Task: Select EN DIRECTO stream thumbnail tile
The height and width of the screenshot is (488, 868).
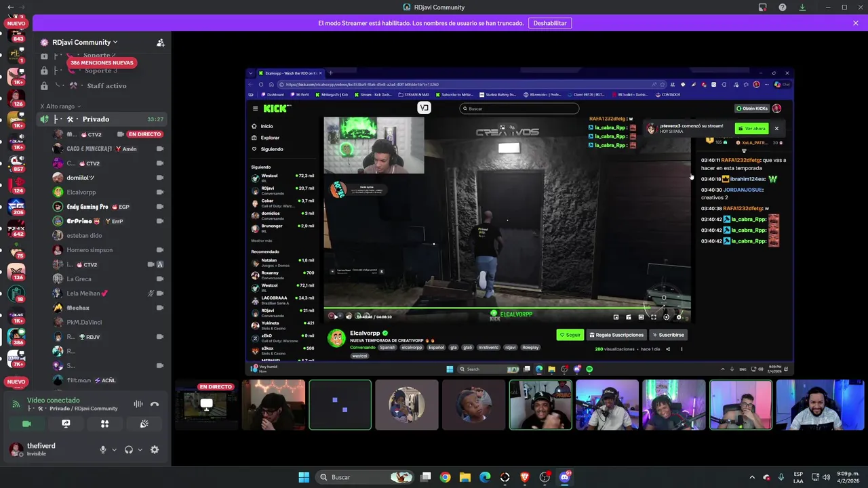Action: pyautogui.click(x=207, y=405)
